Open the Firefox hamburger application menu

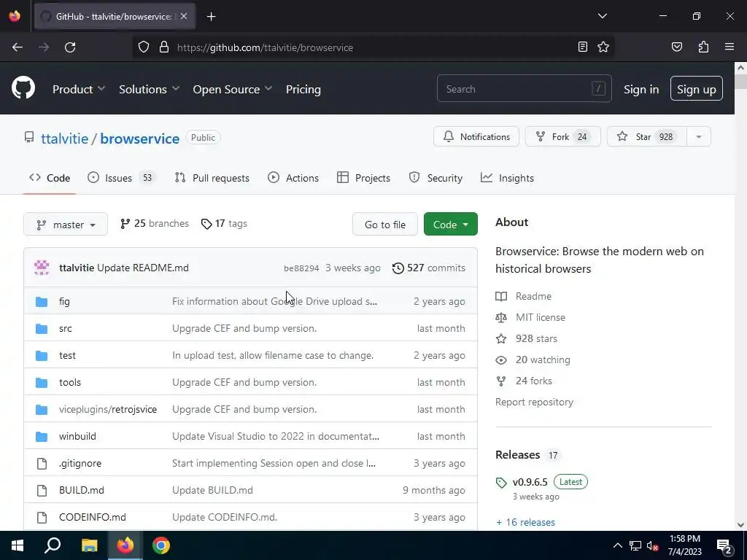pyautogui.click(x=729, y=47)
